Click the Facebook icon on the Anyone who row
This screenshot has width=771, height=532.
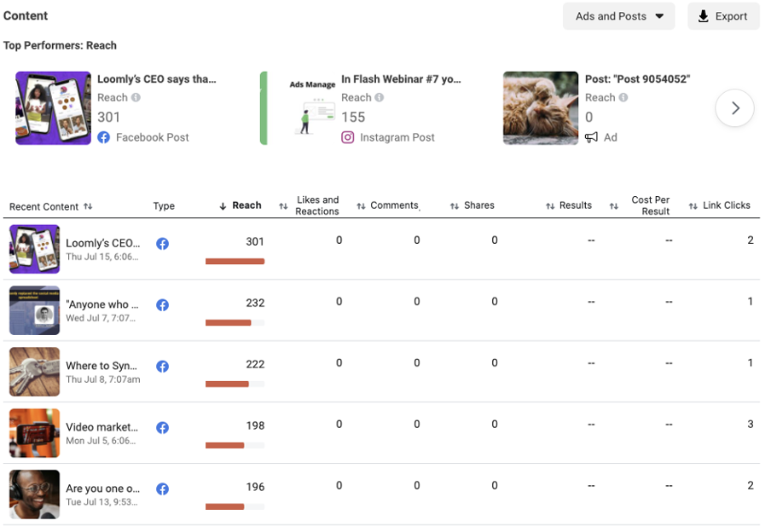[162, 304]
